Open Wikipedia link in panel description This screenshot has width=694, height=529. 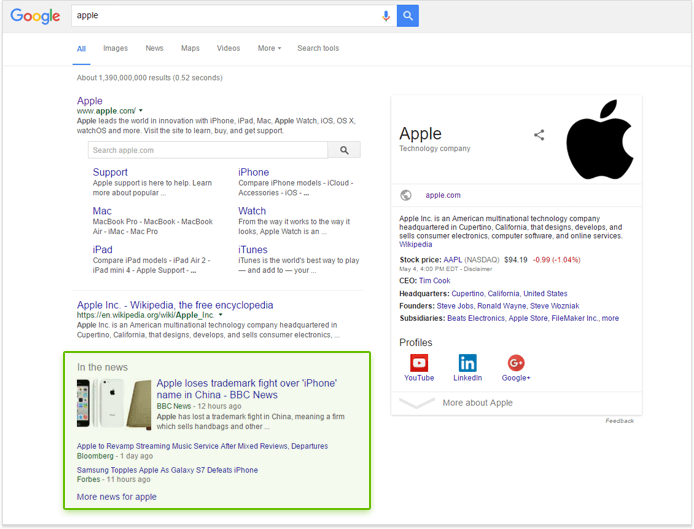tap(416, 244)
